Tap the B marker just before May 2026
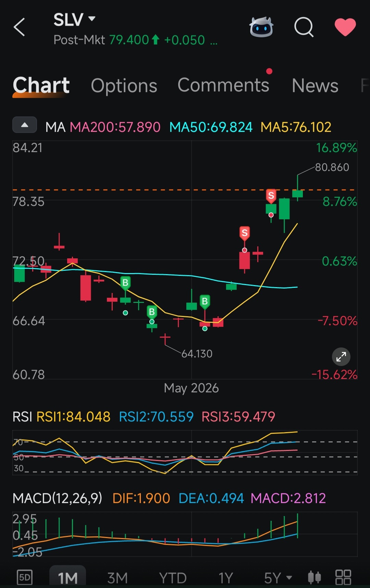Image resolution: width=370 pixels, height=588 pixels. click(x=152, y=313)
